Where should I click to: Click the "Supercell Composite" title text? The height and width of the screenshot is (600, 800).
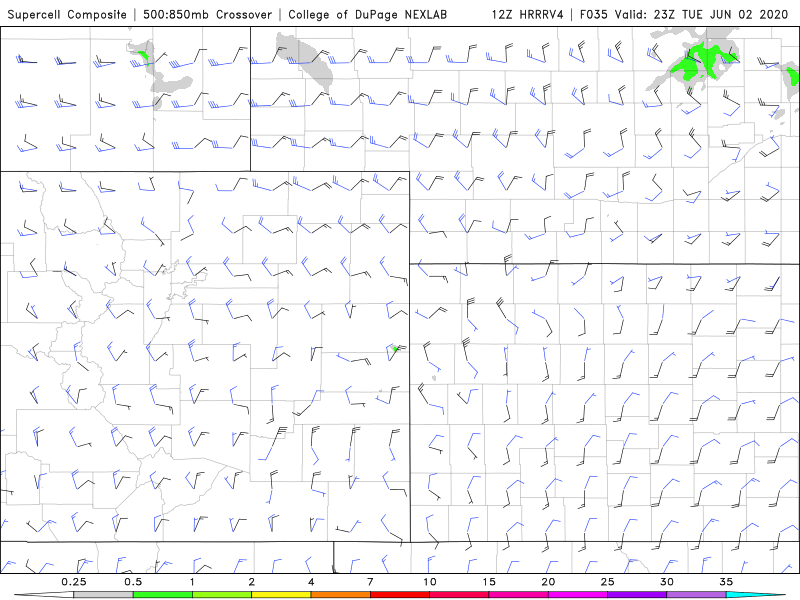[x=67, y=14]
